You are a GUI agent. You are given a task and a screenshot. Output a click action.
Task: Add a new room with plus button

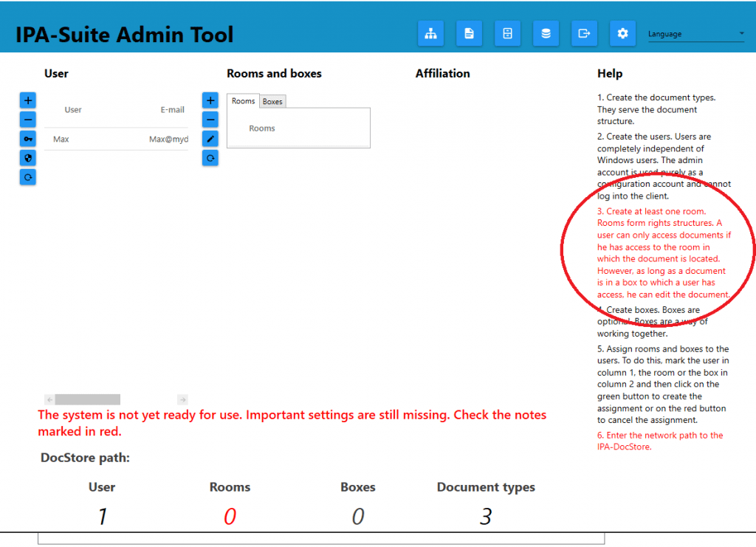pos(210,100)
